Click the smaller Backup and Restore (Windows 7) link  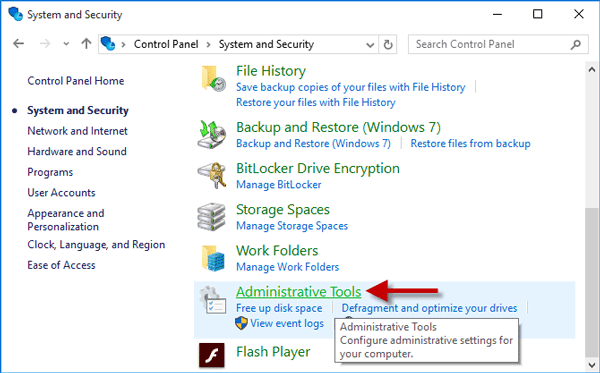coord(313,143)
